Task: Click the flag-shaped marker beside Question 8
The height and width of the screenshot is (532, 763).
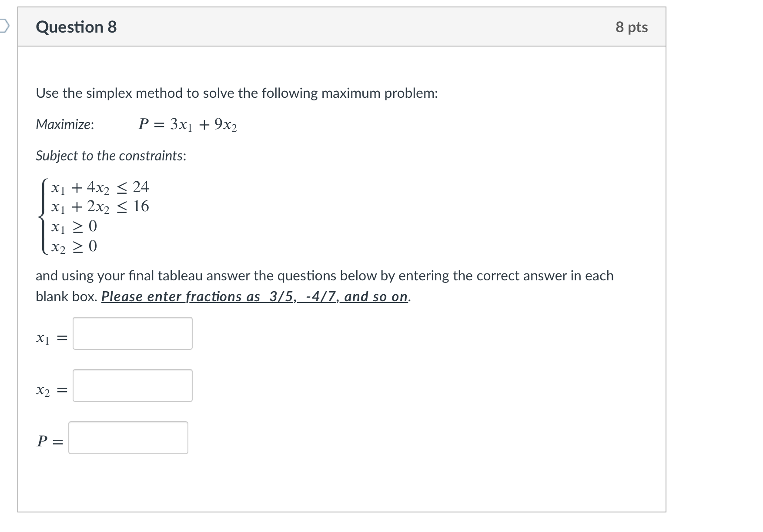Action: pyautogui.click(x=4, y=26)
